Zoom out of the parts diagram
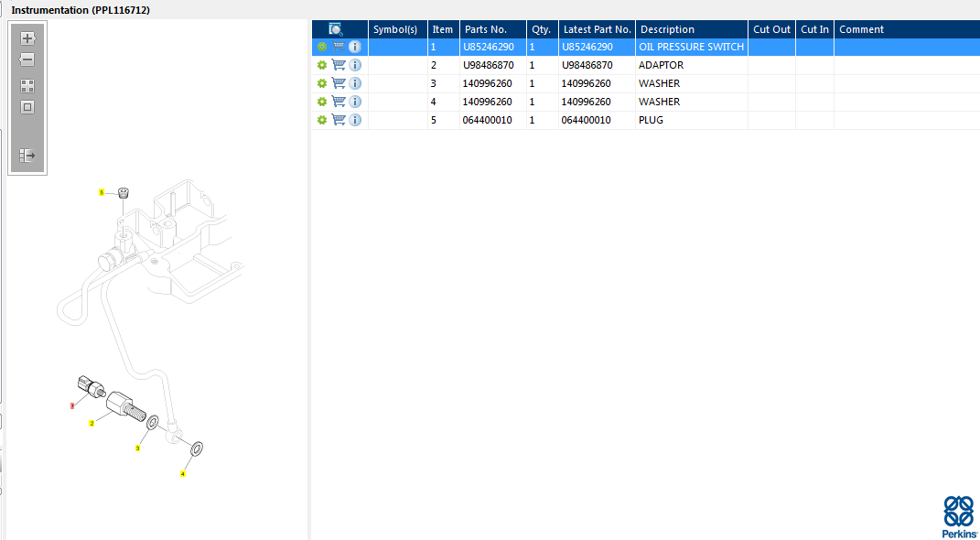The image size is (980, 540). pos(27,60)
